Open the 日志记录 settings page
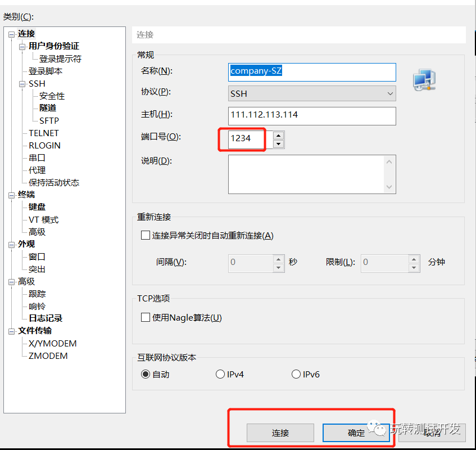The height and width of the screenshot is (450, 476). [45, 318]
